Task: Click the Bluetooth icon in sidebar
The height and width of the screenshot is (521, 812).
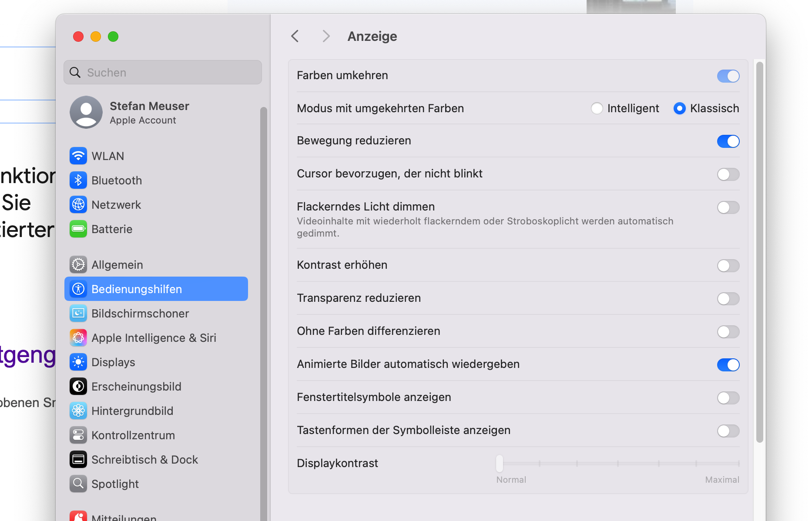Action: (78, 180)
